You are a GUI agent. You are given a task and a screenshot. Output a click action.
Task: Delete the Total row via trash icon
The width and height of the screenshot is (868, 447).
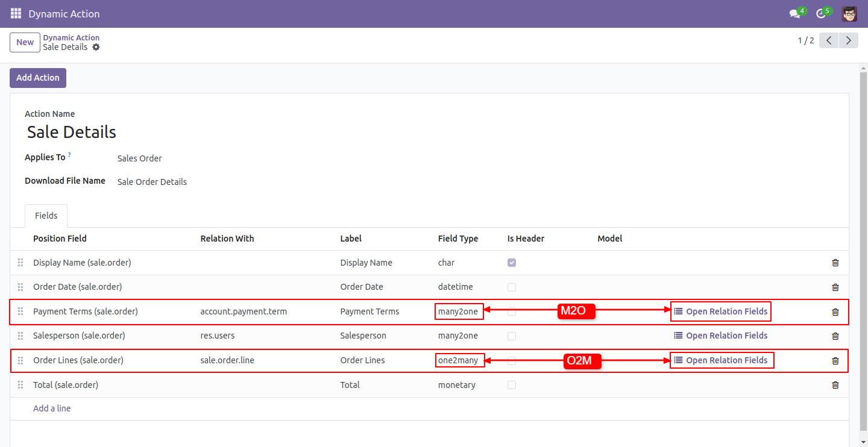coord(835,385)
